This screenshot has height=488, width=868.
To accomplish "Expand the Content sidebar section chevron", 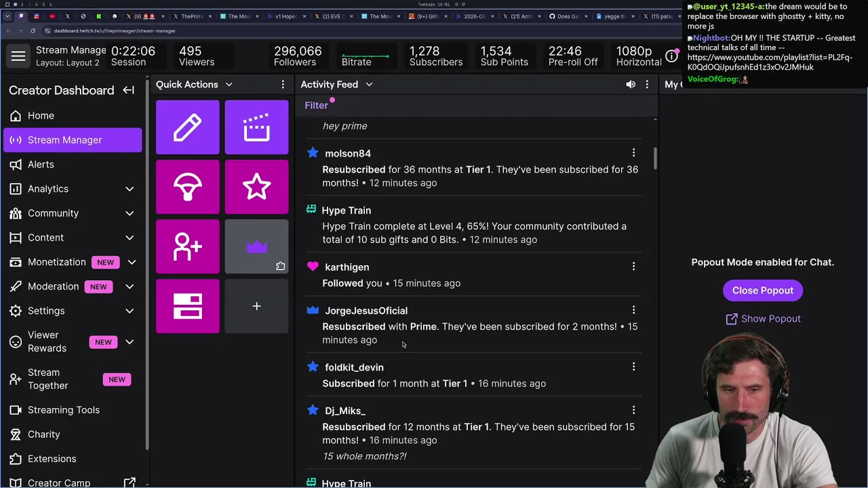I will [130, 238].
